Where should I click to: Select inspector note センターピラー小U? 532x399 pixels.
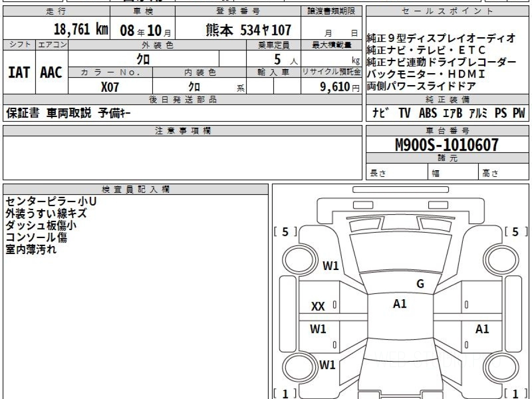pyautogui.click(x=51, y=202)
